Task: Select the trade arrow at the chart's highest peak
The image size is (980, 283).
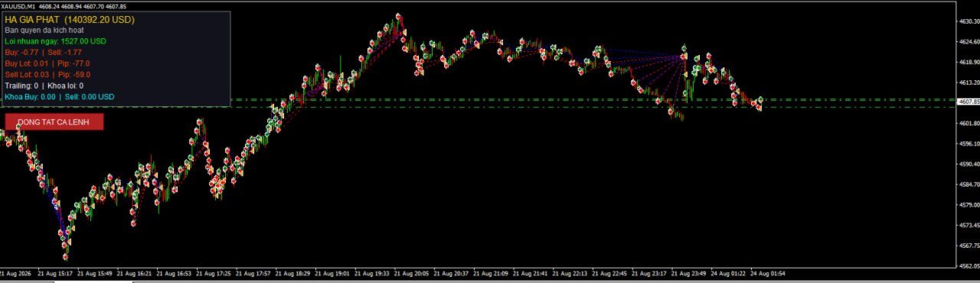Action: coord(398,17)
